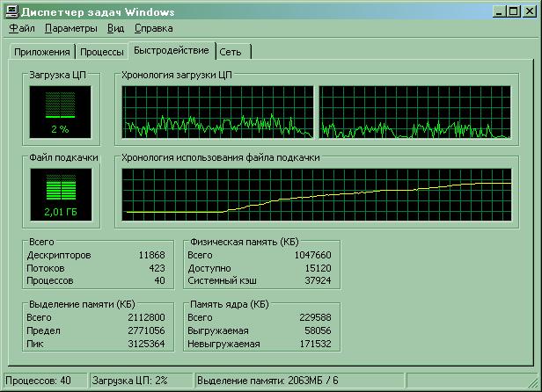This screenshot has height=392, width=542.
Task: Open the Вид menu
Action: (x=115, y=28)
